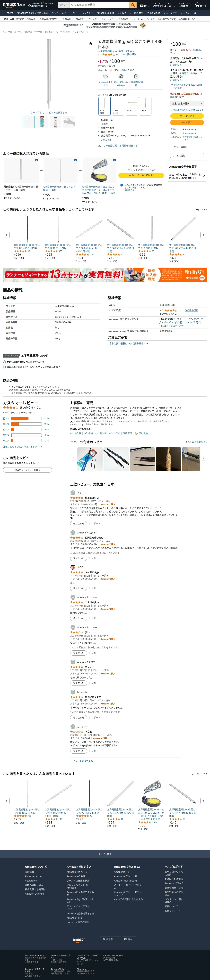Uncheck the soldering iron stand bundle item

click(114, 160)
